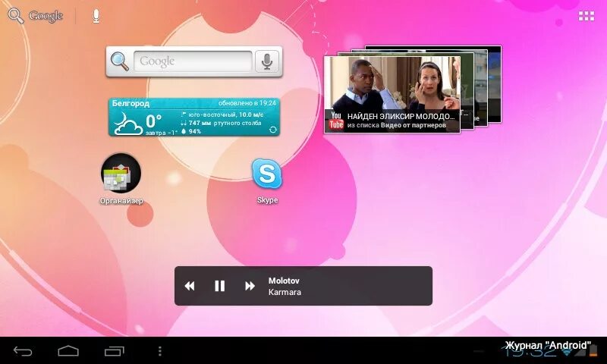Image resolution: width=607 pixels, height=364 pixels.
Task: Focus the Google widget search field
Action: (193, 61)
